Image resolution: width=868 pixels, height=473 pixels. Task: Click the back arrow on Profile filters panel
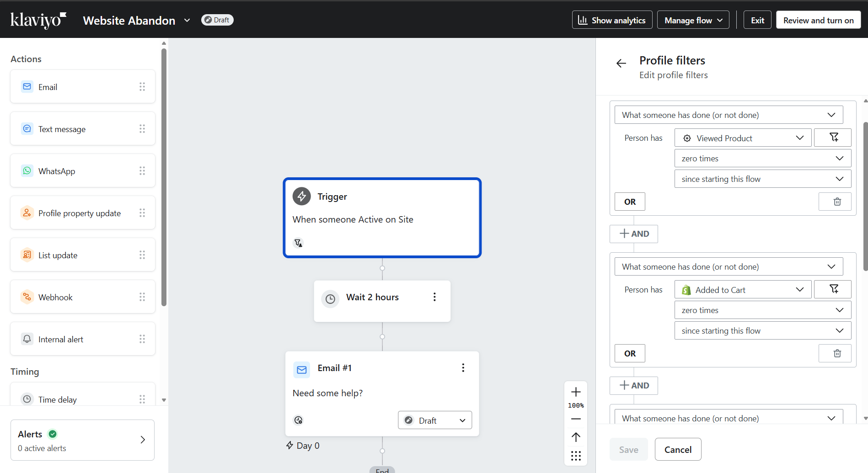pyautogui.click(x=621, y=63)
